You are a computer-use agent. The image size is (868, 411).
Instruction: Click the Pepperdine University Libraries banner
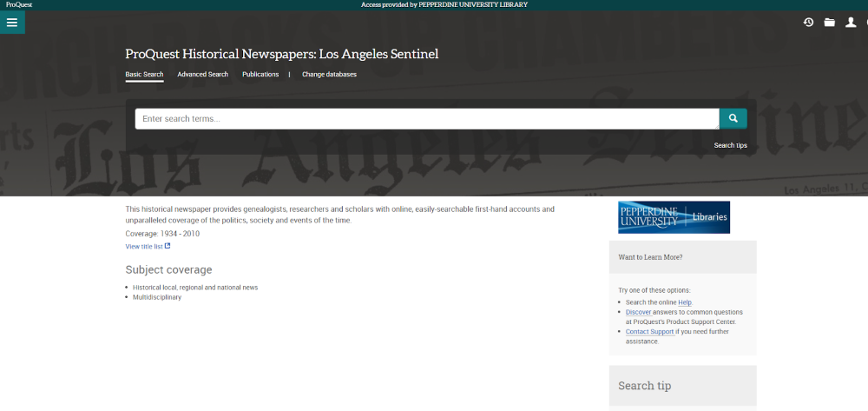click(674, 217)
